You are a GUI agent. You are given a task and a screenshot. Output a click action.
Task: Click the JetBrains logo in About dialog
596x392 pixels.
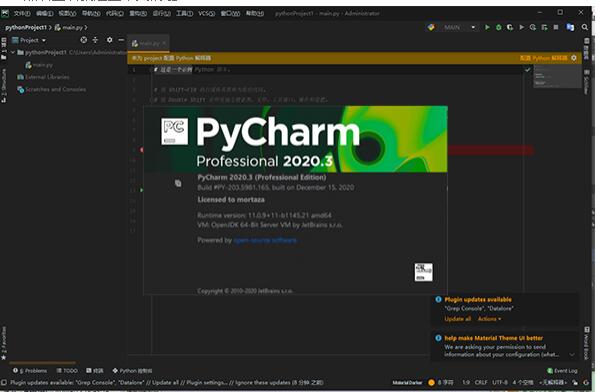423,272
